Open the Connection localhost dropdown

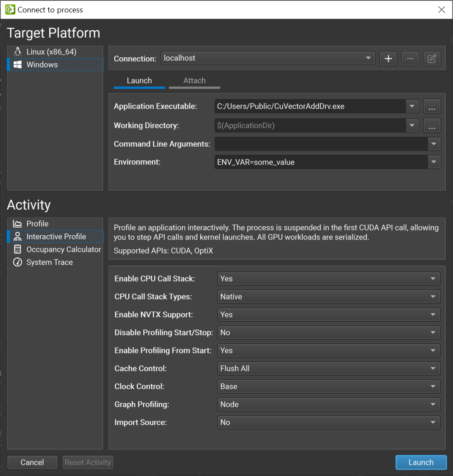pos(268,58)
